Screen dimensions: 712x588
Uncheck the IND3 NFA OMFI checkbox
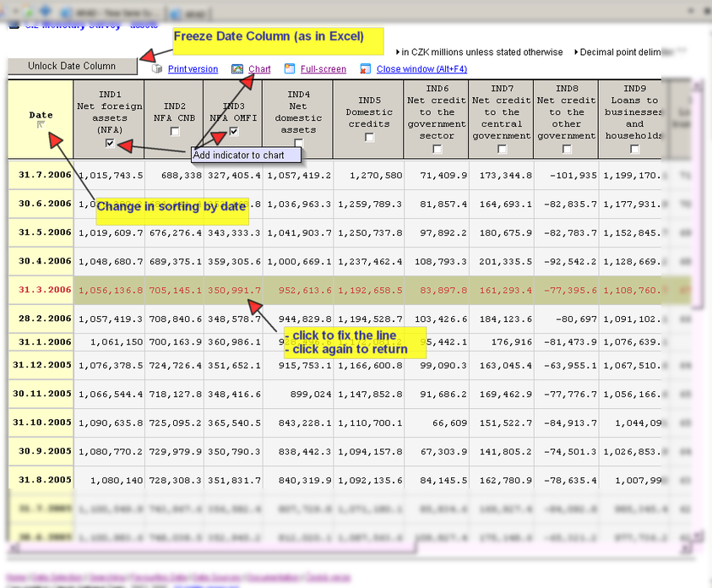point(234,131)
